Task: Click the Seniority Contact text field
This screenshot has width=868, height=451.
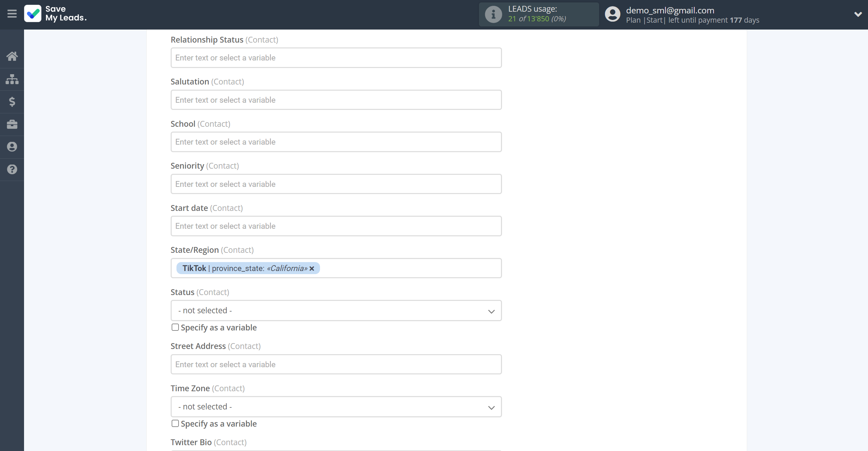Action: 336,184
